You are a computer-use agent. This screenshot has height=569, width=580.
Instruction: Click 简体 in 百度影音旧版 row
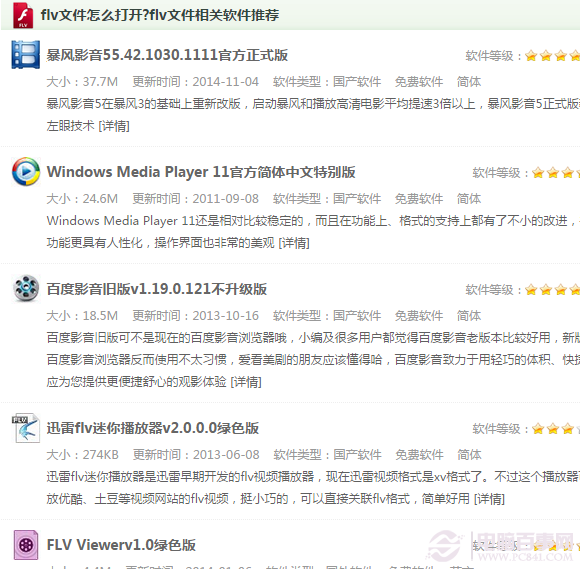pyautogui.click(x=469, y=316)
